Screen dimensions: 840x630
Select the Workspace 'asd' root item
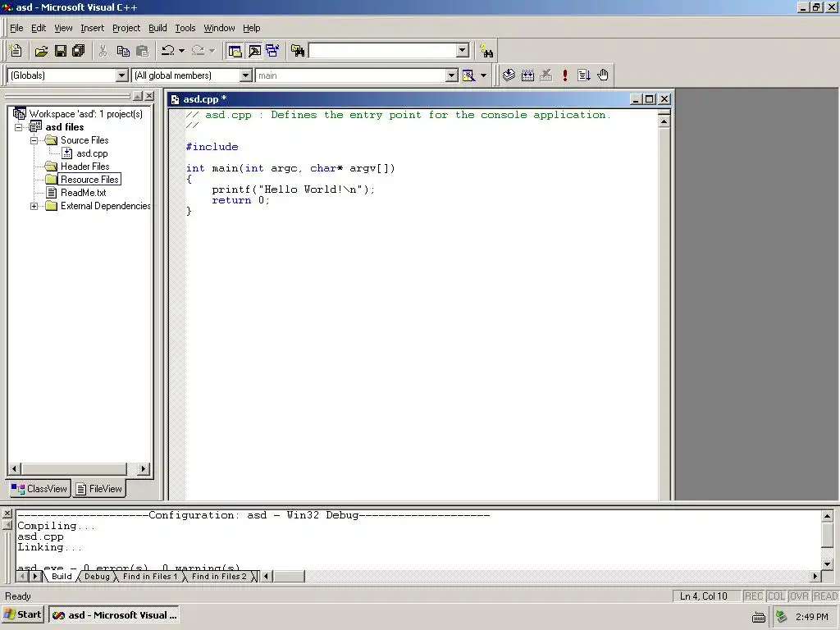pyautogui.click(x=85, y=114)
